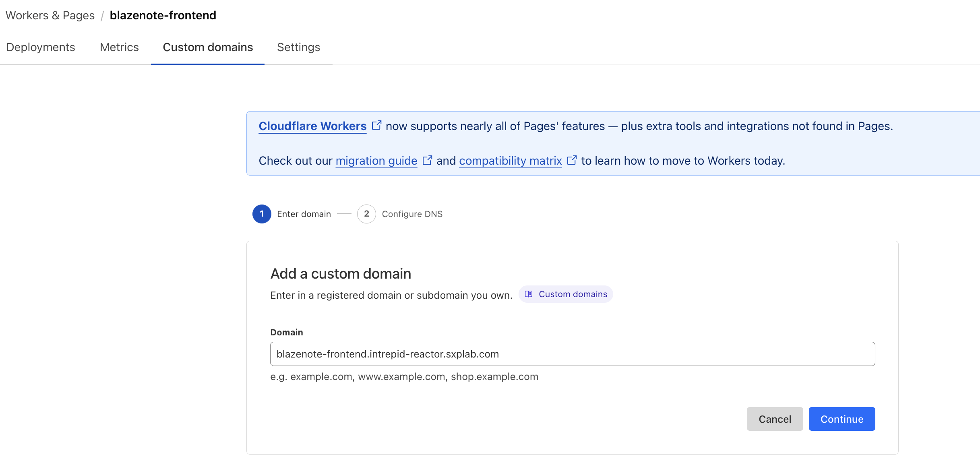The height and width of the screenshot is (463, 980).
Task: Navigate back via Workers & Pages breadcrumb
Action: (50, 15)
